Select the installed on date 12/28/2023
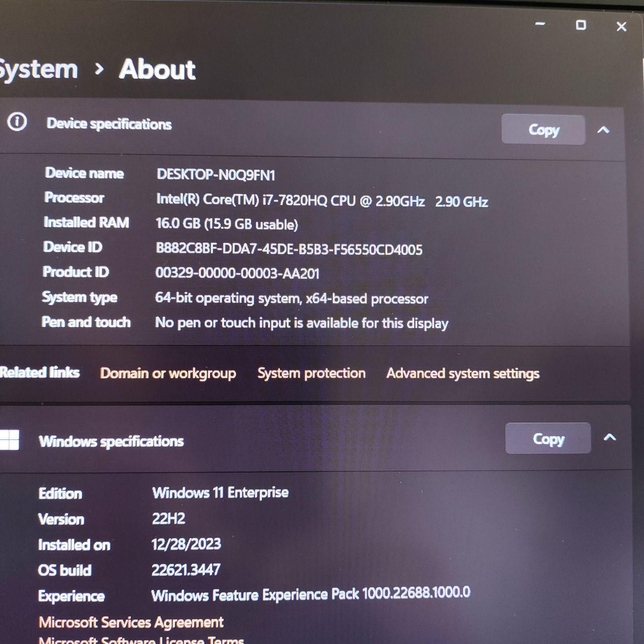Image resolution: width=644 pixels, height=644 pixels. (x=186, y=544)
